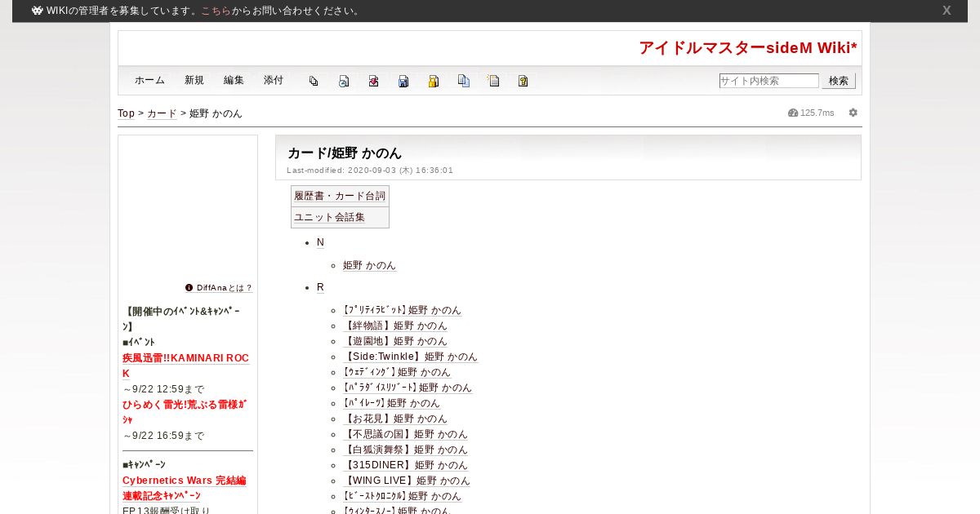Open the ホーム menu item

[x=149, y=80]
